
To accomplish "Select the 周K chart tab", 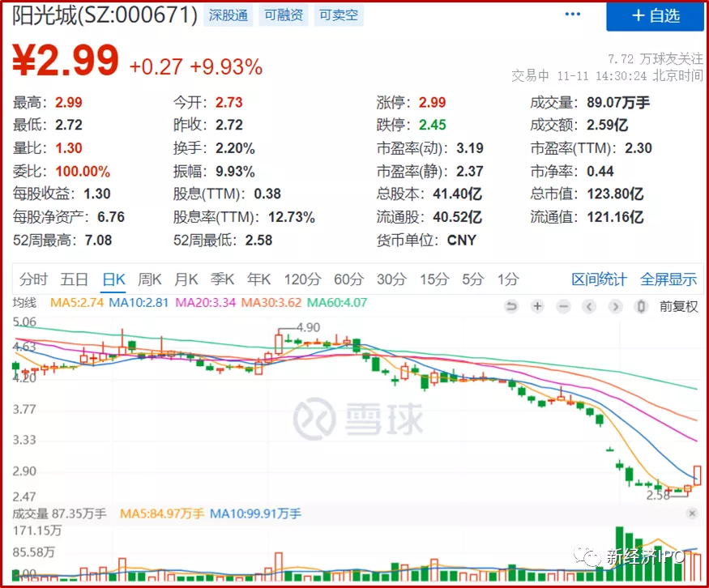I will pyautogui.click(x=150, y=279).
